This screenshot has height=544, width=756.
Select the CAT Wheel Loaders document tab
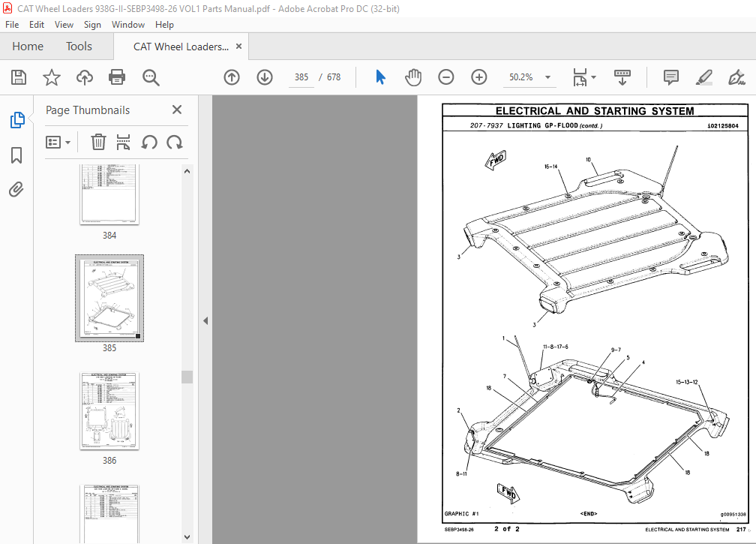(181, 47)
